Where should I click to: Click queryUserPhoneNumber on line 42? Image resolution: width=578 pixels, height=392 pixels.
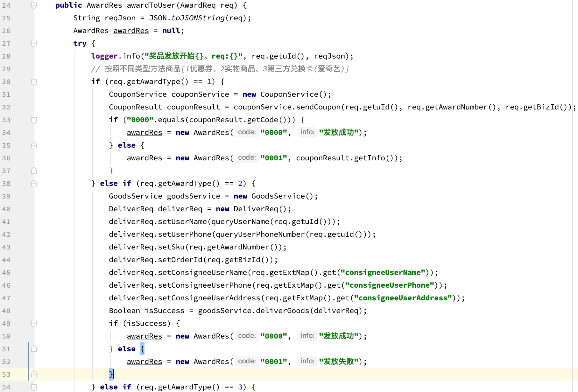point(260,234)
